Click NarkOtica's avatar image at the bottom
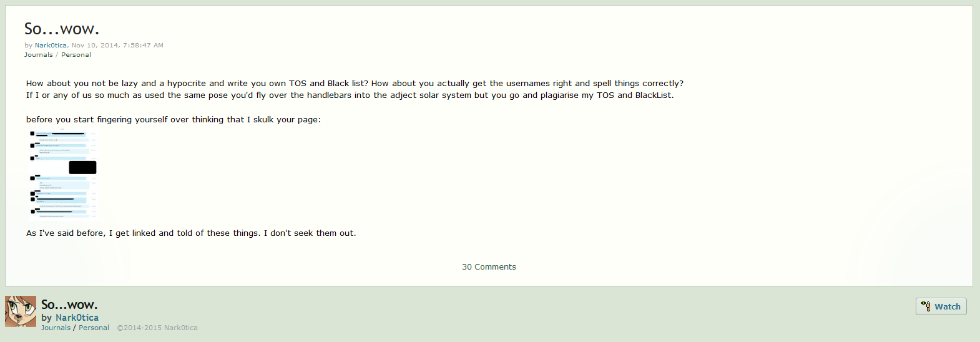980x342 pixels. [21, 311]
